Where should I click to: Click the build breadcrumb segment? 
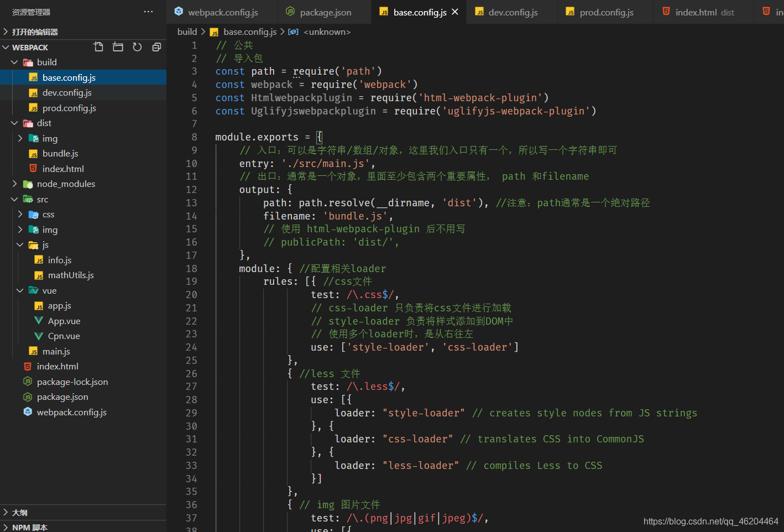coord(187,32)
